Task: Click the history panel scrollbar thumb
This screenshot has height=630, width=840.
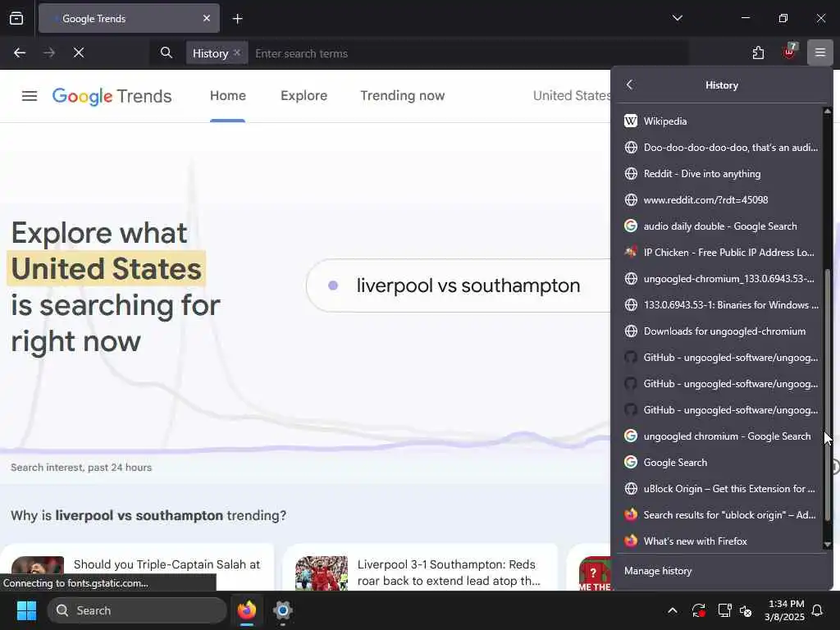Action: [x=828, y=395]
